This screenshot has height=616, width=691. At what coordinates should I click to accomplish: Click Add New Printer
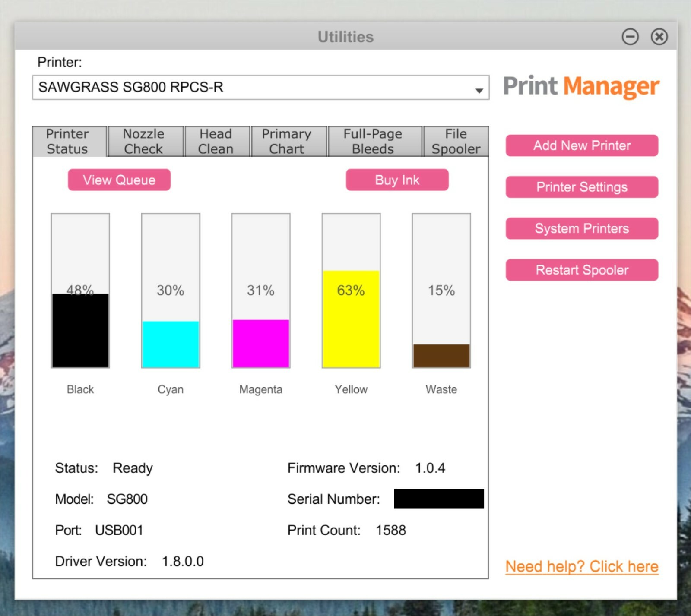click(x=582, y=145)
